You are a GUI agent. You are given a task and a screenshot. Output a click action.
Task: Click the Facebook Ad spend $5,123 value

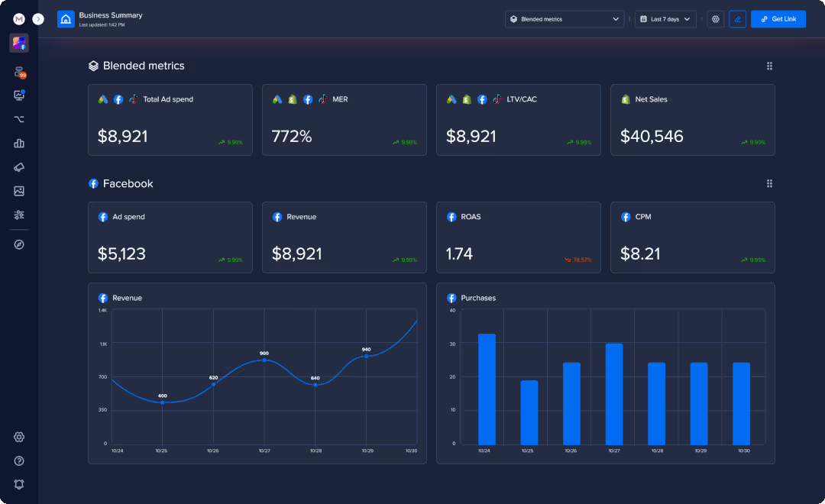[x=121, y=254]
